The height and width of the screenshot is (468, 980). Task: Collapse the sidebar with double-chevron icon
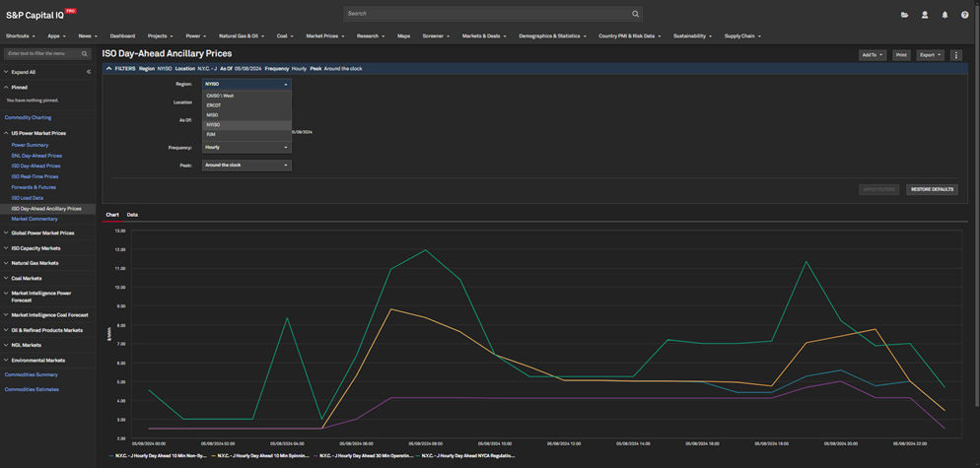coord(88,72)
